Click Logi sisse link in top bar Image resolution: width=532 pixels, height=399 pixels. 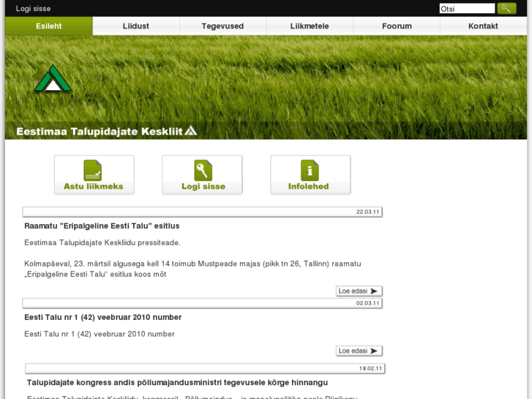click(x=33, y=9)
